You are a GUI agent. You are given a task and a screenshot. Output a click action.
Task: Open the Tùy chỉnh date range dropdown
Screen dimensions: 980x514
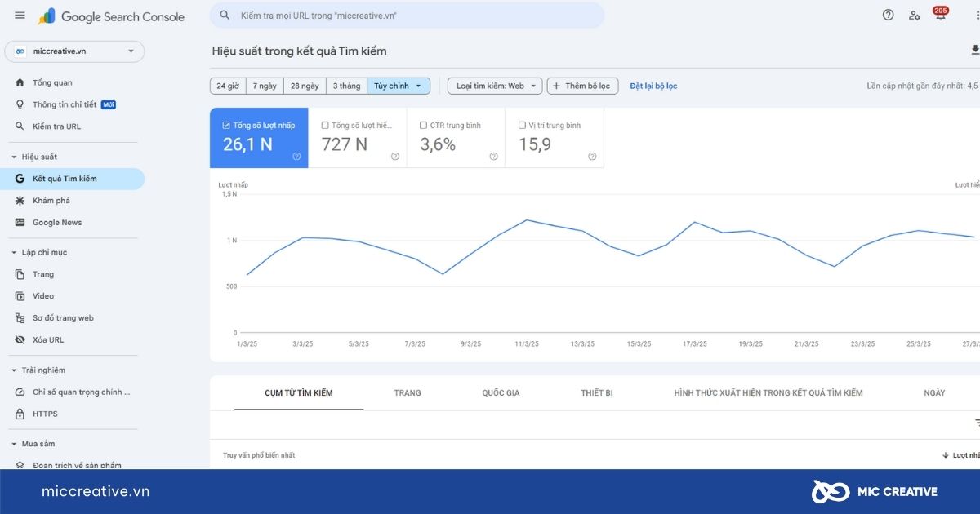pos(399,86)
